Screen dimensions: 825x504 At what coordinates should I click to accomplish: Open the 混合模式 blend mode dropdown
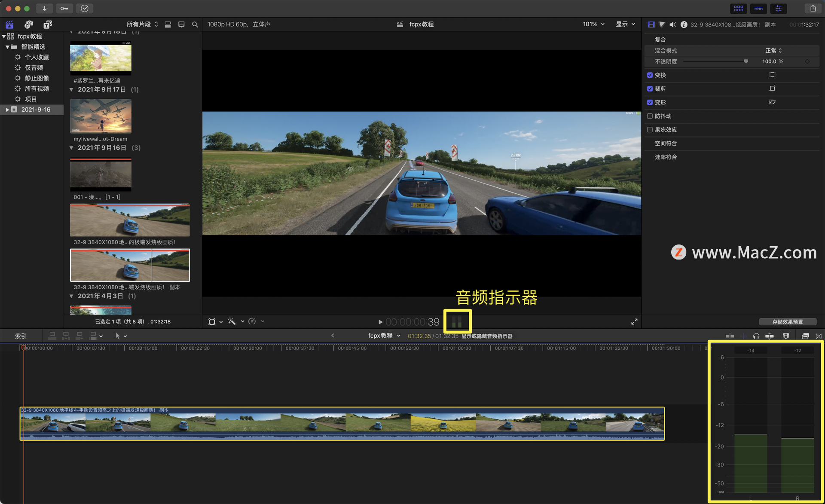(x=773, y=51)
